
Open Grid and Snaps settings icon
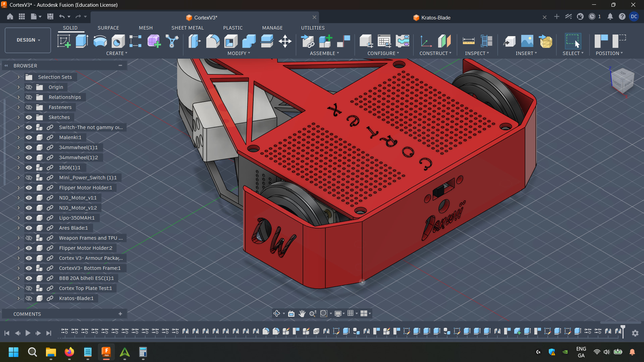(x=350, y=313)
